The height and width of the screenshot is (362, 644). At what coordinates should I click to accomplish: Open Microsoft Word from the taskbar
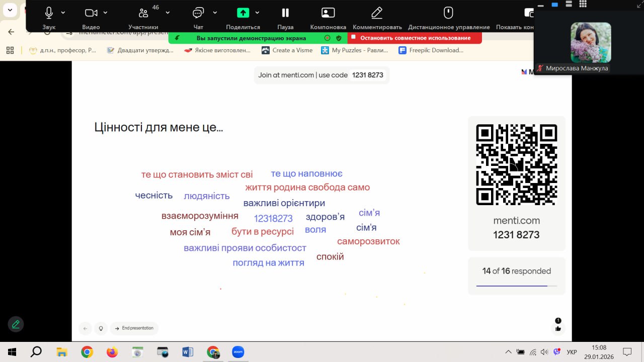(188, 352)
